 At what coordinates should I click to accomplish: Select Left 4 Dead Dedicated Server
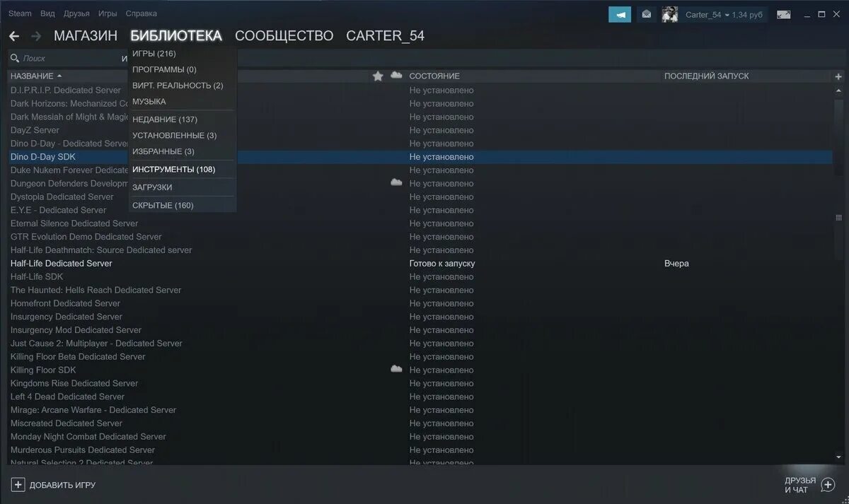pos(67,397)
